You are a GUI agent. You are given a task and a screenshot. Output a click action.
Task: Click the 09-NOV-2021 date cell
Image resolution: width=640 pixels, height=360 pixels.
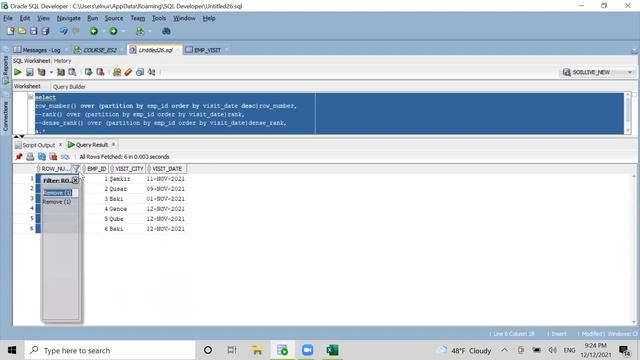165,189
